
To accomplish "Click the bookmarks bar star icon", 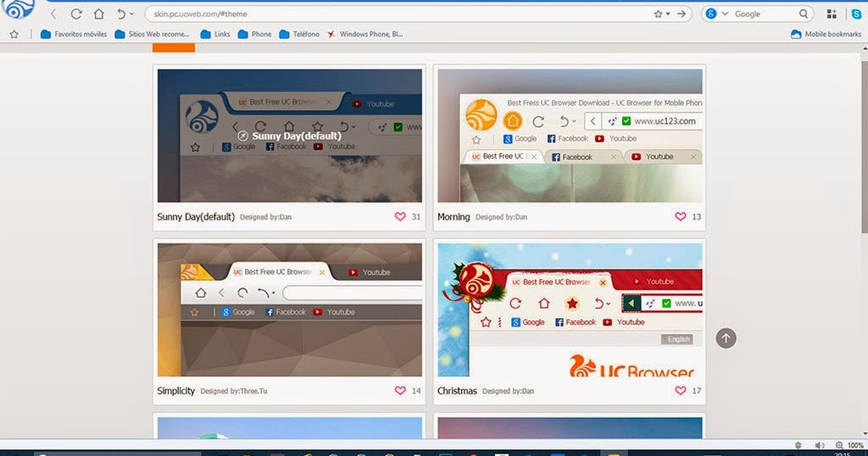I will coord(14,34).
